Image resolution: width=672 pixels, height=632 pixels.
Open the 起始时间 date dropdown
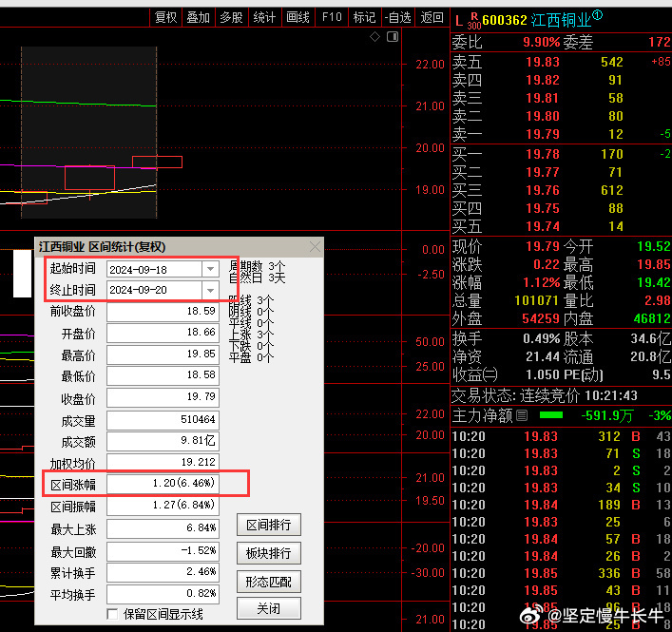(210, 269)
